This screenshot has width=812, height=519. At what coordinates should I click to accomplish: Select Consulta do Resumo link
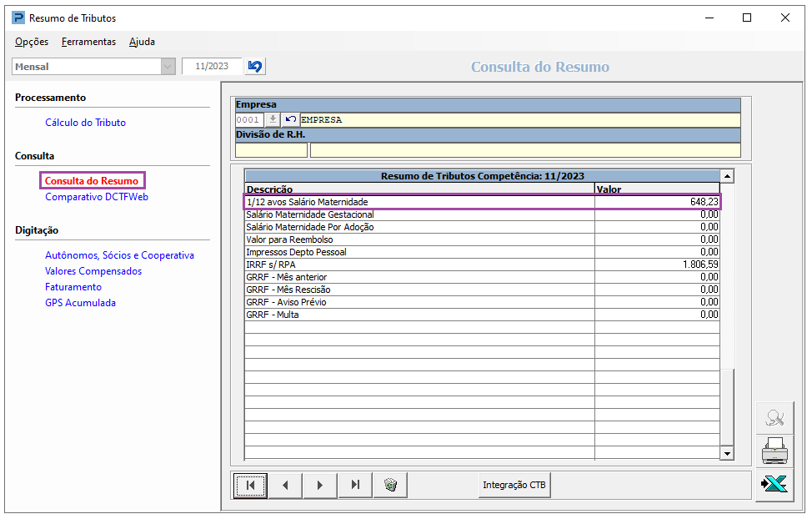pos(92,180)
